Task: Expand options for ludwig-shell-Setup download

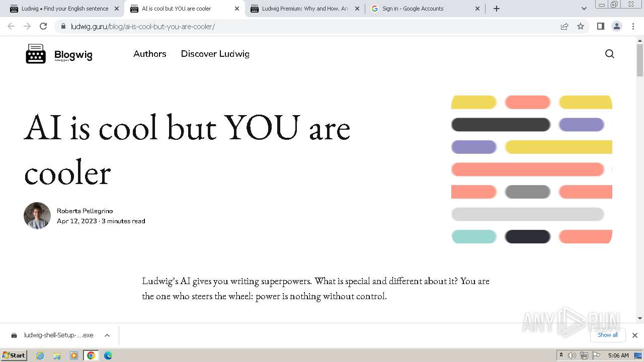Action: [107, 335]
